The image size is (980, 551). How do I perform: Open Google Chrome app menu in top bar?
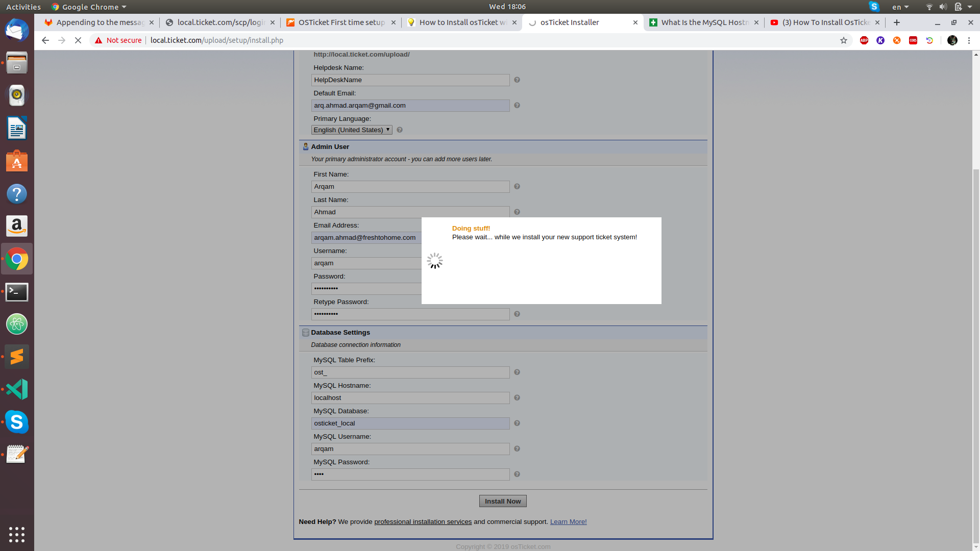click(89, 7)
